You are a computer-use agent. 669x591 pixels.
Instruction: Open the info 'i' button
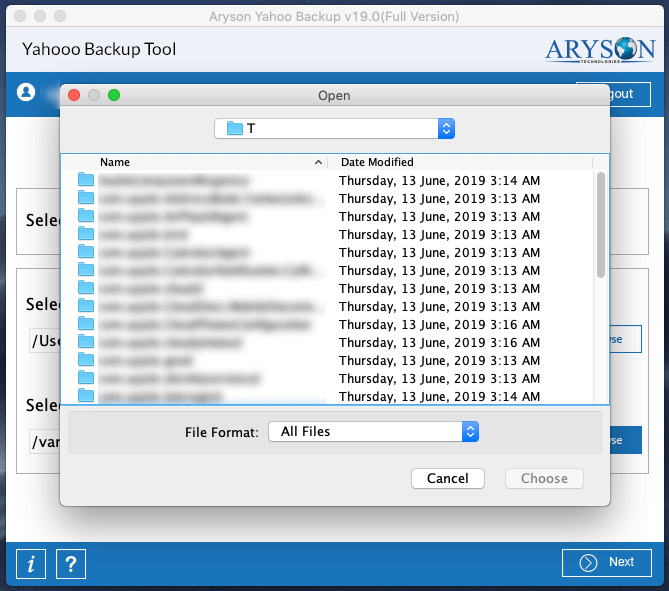[31, 564]
